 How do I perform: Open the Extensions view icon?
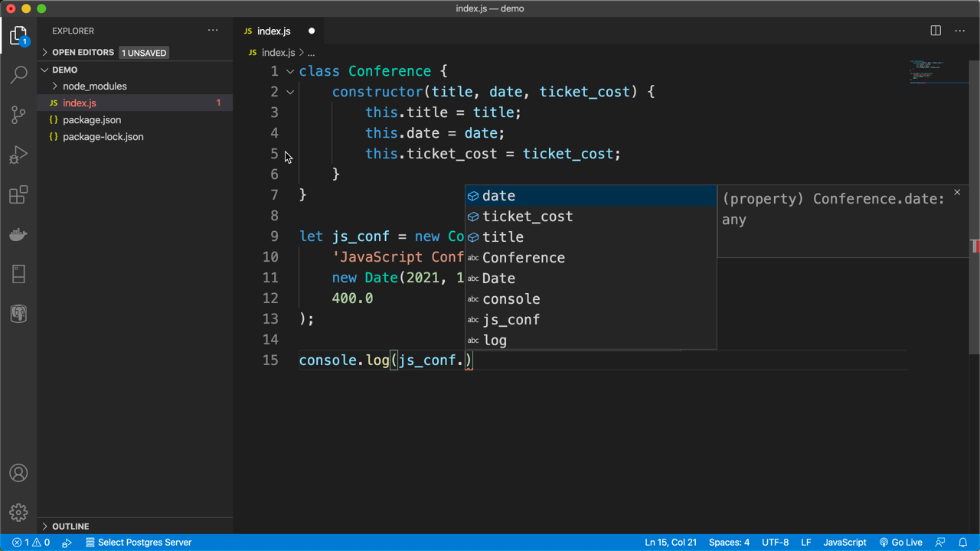(18, 194)
